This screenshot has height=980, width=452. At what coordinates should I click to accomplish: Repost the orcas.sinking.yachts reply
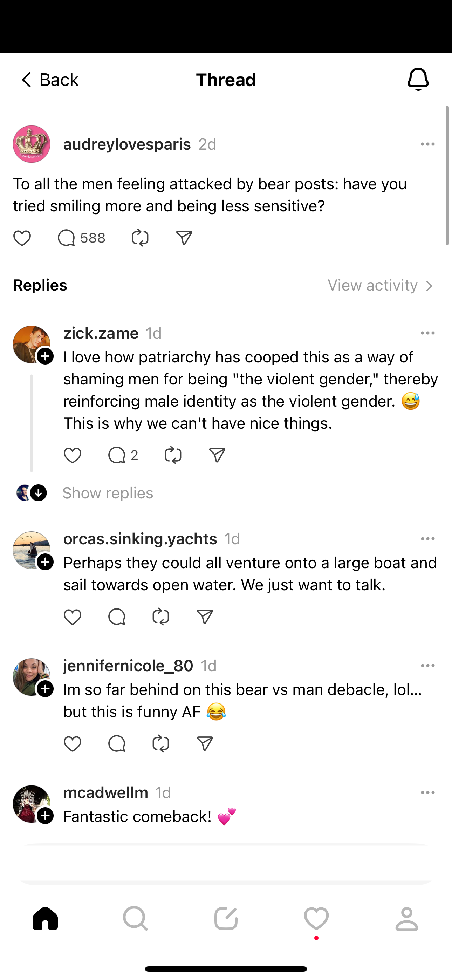coord(160,617)
